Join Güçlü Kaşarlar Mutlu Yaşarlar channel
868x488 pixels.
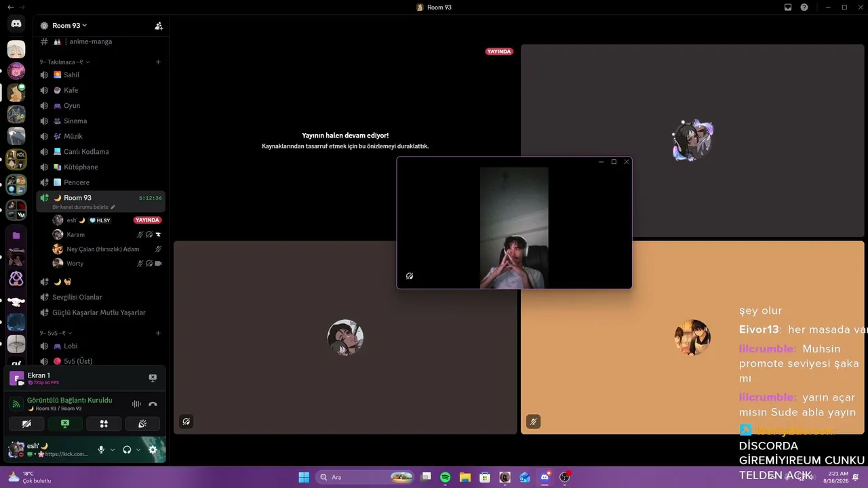[101, 312]
